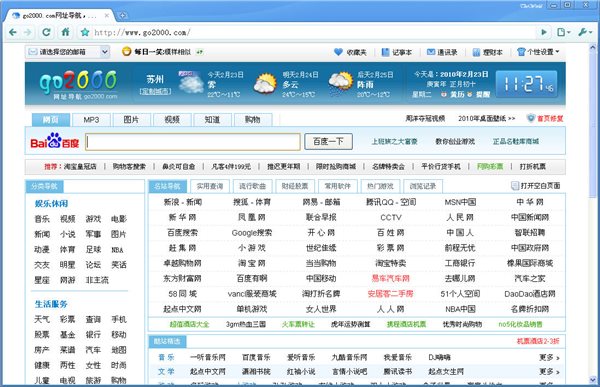This screenshot has height=387, width=600.
Task: Open 娱乐休闲 category heading
Action: [51, 204]
